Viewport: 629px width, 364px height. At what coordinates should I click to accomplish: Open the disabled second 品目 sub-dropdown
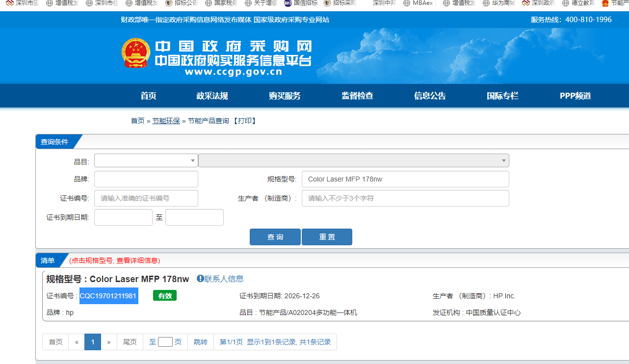[x=353, y=160]
